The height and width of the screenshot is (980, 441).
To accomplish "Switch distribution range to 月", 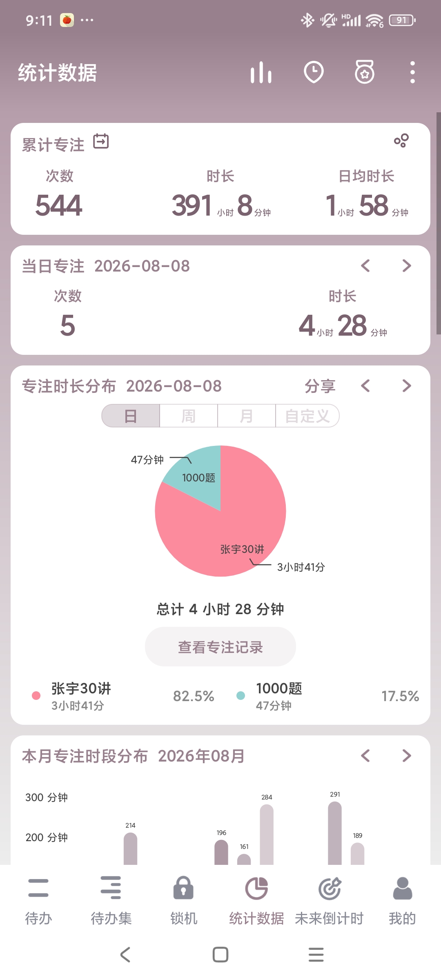I will (247, 416).
